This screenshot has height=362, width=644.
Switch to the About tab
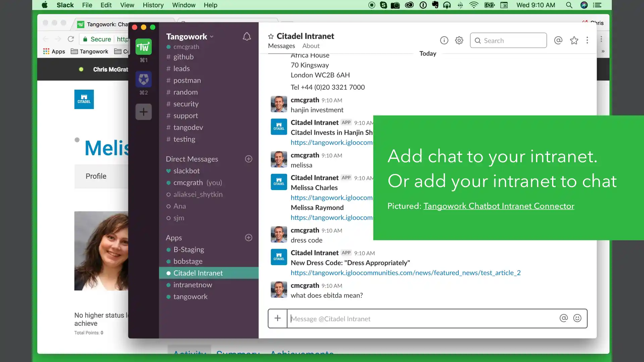(311, 46)
